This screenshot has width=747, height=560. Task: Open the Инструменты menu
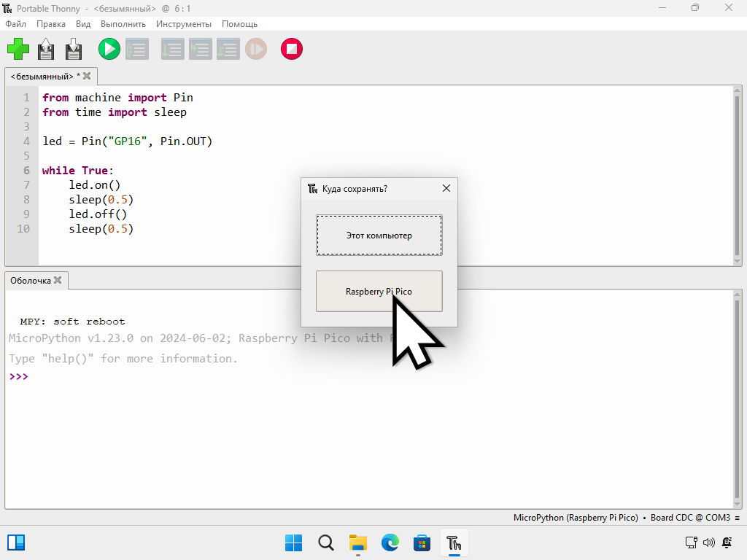click(x=183, y=24)
